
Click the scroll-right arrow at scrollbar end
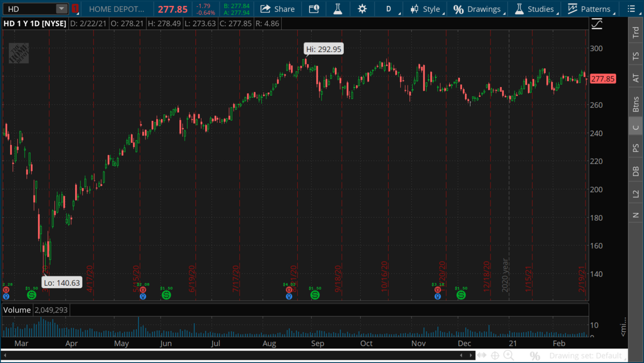pyautogui.click(x=471, y=355)
